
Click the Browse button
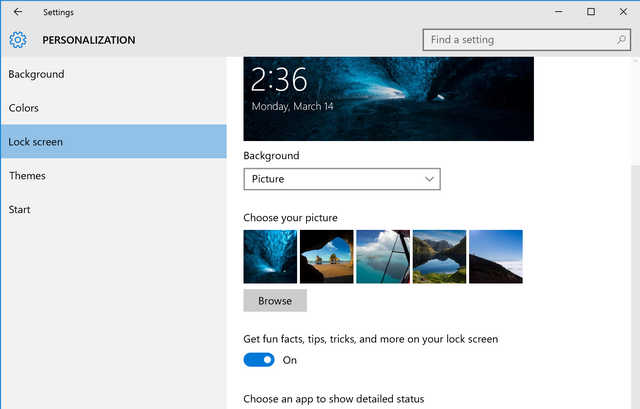(x=275, y=300)
